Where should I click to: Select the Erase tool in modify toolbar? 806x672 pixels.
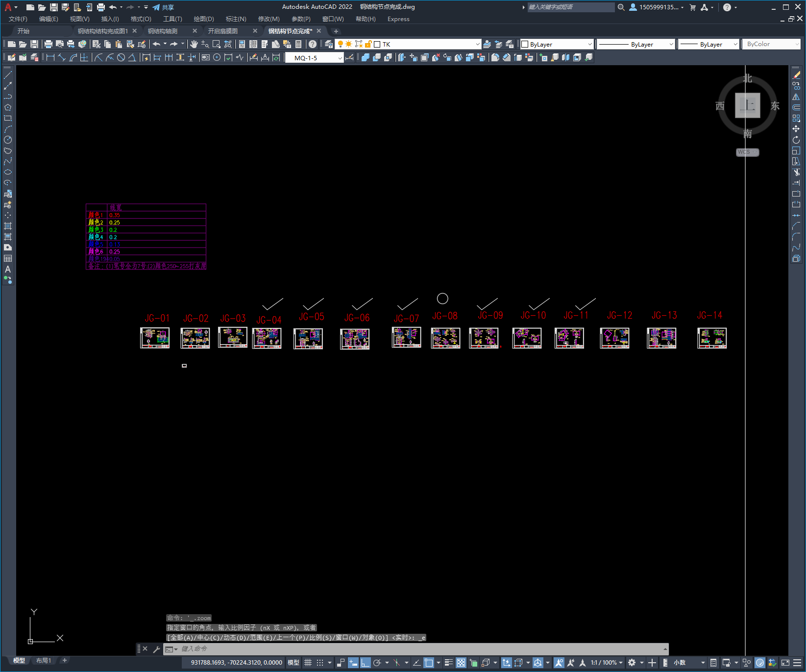pos(796,75)
